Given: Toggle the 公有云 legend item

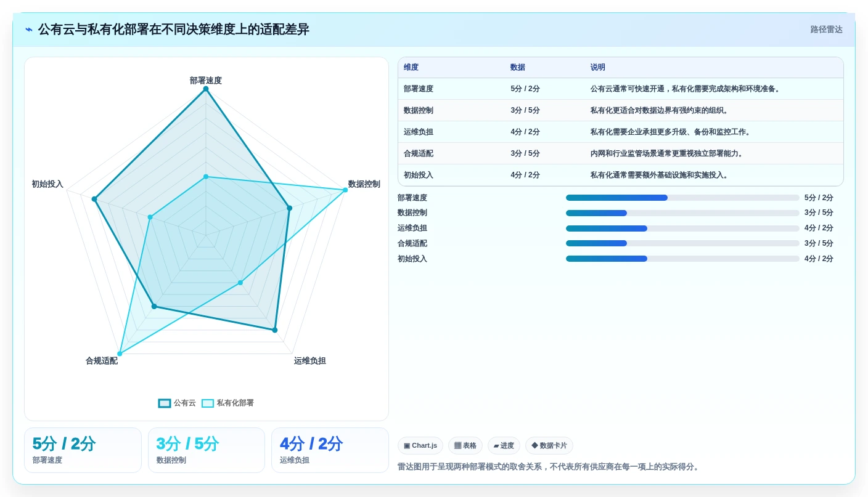Looking at the screenshot, I should click(177, 403).
